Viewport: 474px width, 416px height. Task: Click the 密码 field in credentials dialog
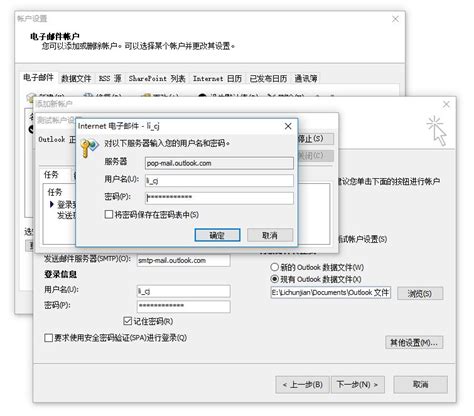click(x=219, y=198)
